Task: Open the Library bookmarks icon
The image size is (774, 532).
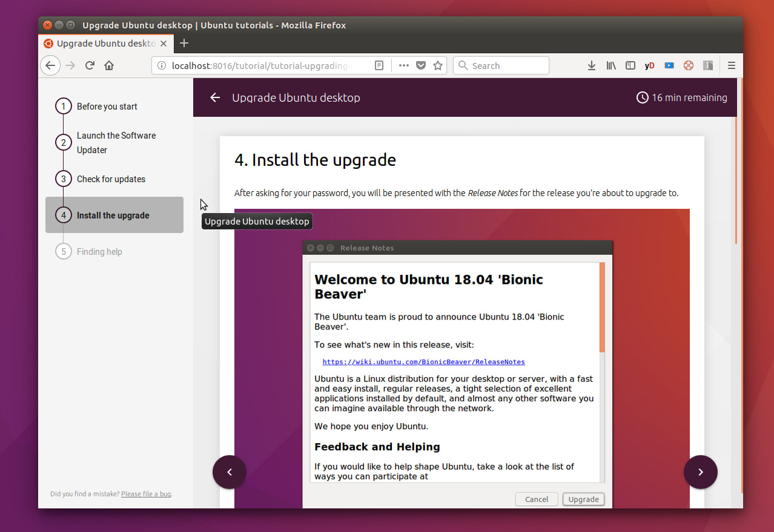Action: pos(611,65)
